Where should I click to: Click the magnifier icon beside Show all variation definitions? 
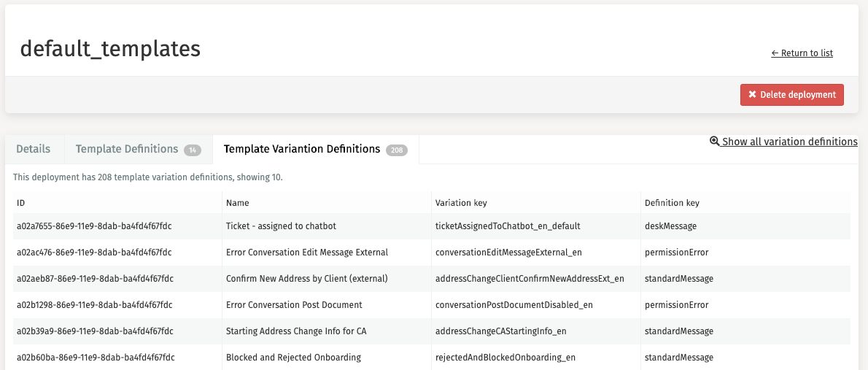715,142
